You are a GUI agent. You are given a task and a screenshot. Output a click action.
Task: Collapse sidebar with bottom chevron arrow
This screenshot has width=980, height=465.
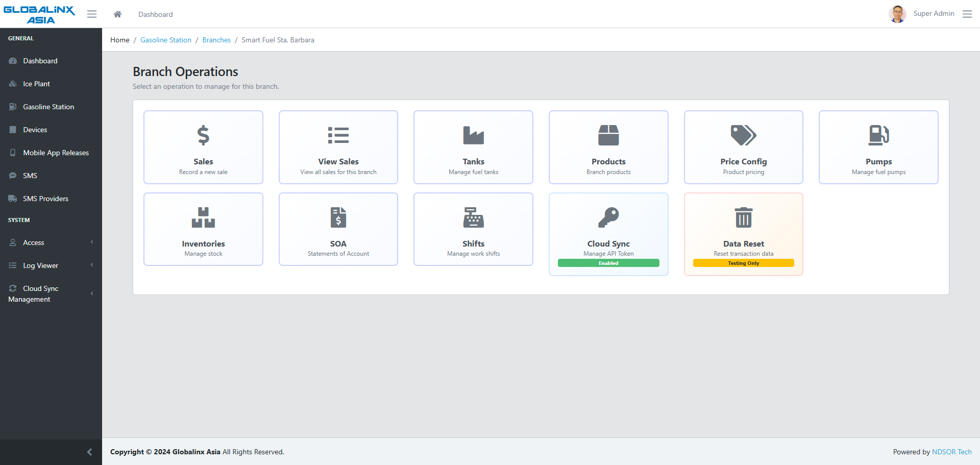click(89, 452)
